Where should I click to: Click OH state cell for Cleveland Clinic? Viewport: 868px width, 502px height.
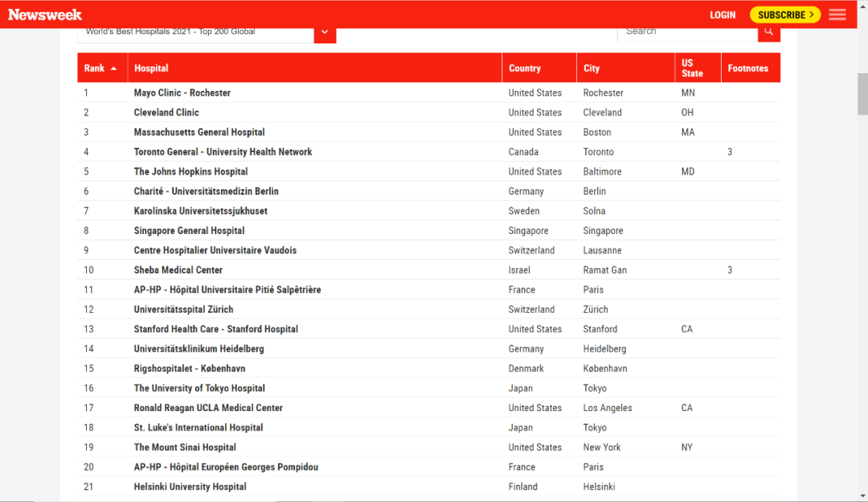point(687,113)
